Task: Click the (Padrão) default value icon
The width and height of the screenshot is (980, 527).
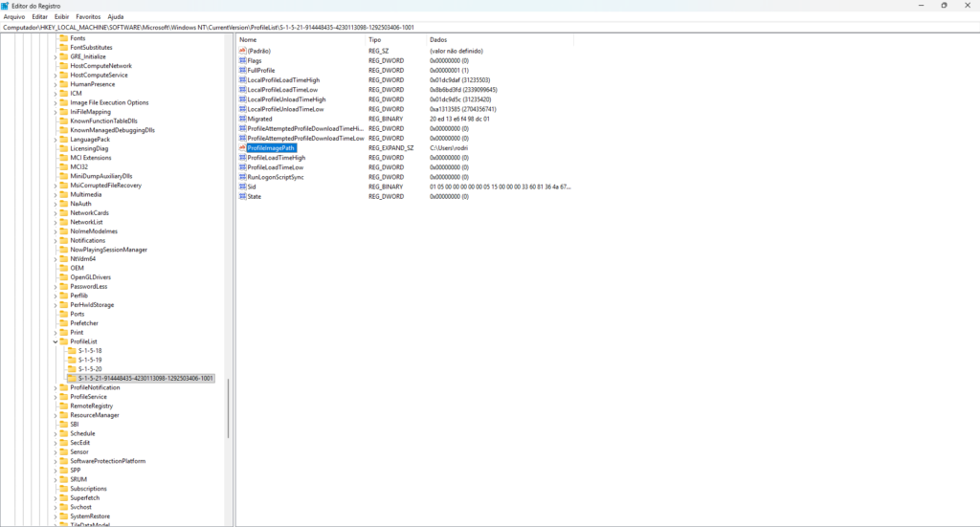Action: [242, 51]
